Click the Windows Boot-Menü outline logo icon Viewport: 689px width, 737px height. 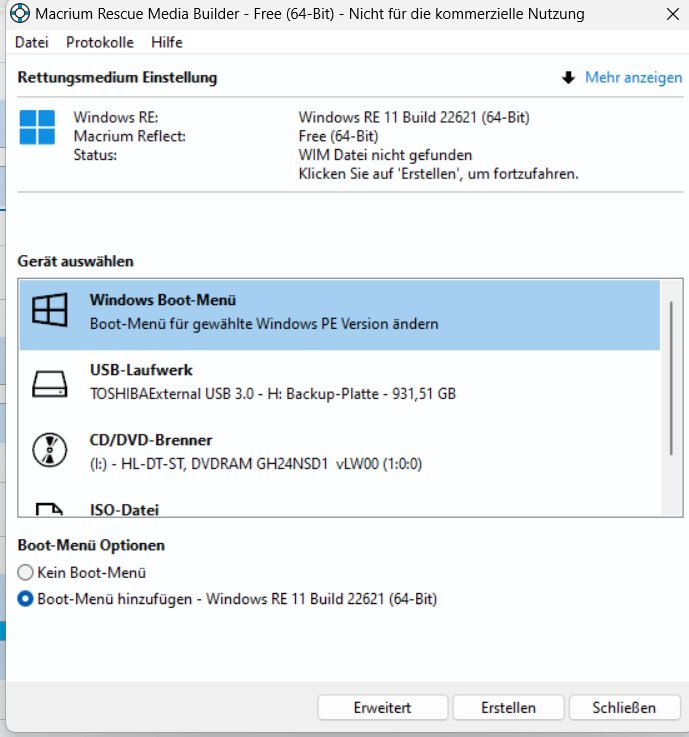(x=50, y=310)
